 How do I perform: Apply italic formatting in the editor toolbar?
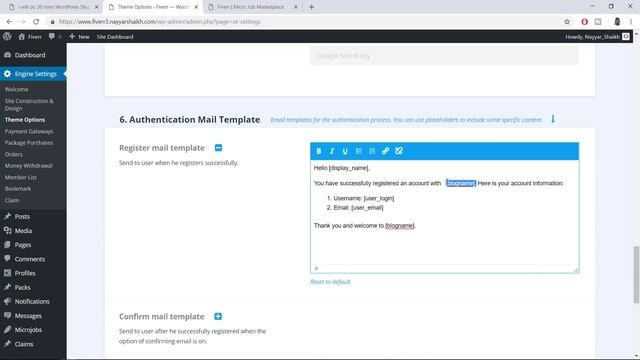tap(332, 151)
